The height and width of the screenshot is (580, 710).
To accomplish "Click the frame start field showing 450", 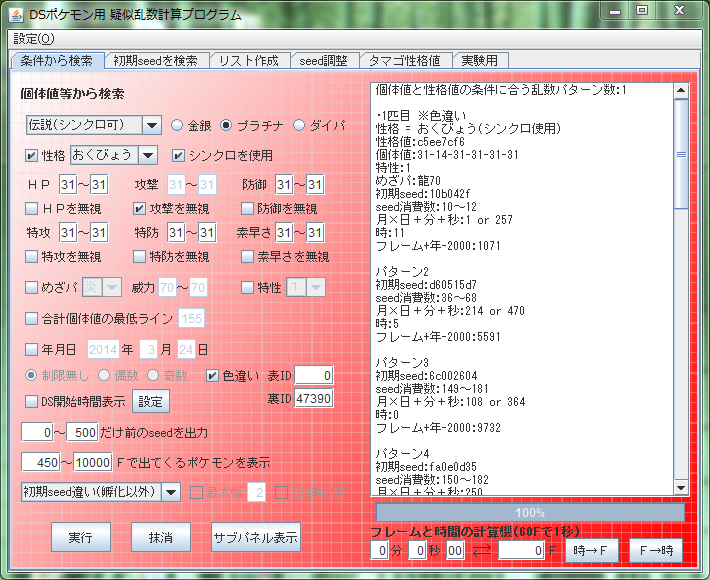I will (41, 462).
